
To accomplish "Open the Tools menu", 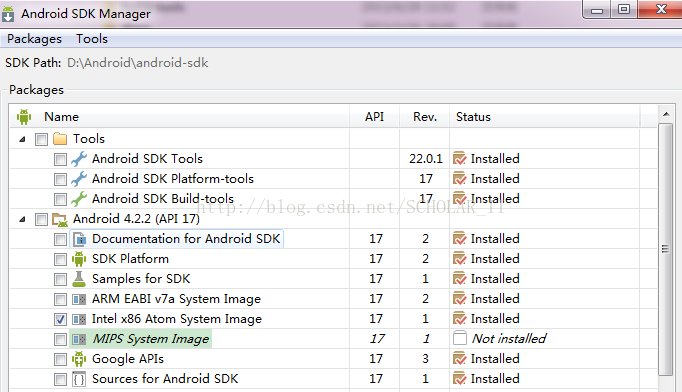I will 92,39.
